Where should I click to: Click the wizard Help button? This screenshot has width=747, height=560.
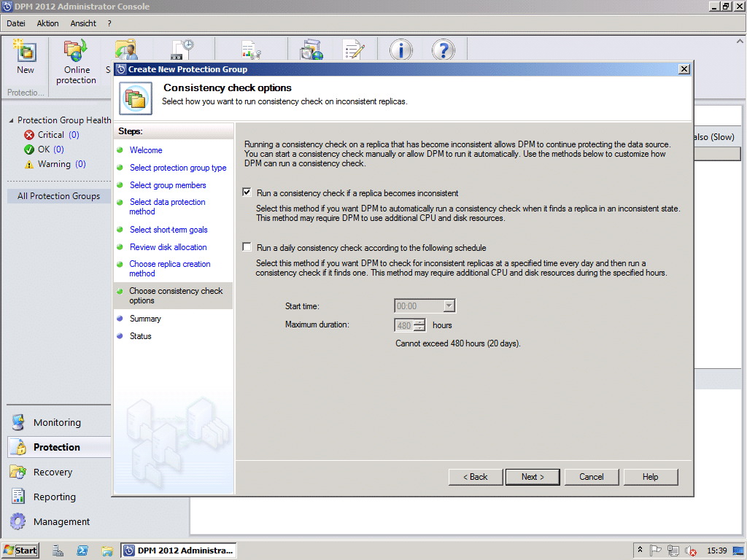click(x=650, y=477)
